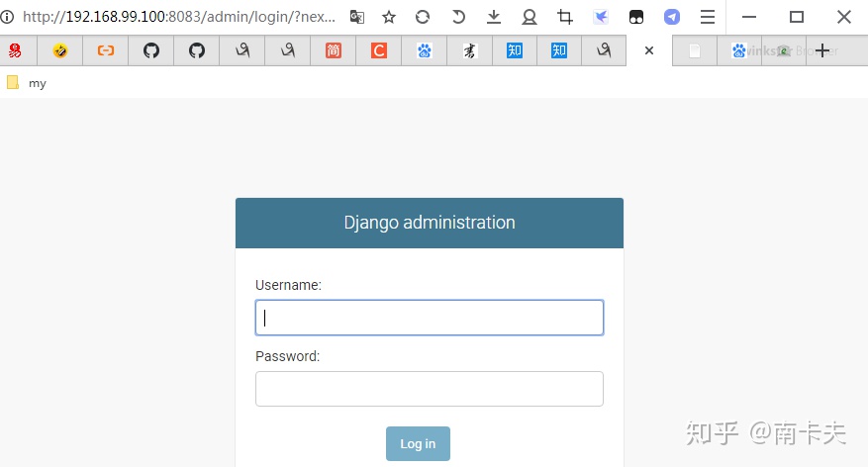The height and width of the screenshot is (467, 868).
Task: Click the black Tampermonkey-style extension icon
Action: [636, 17]
